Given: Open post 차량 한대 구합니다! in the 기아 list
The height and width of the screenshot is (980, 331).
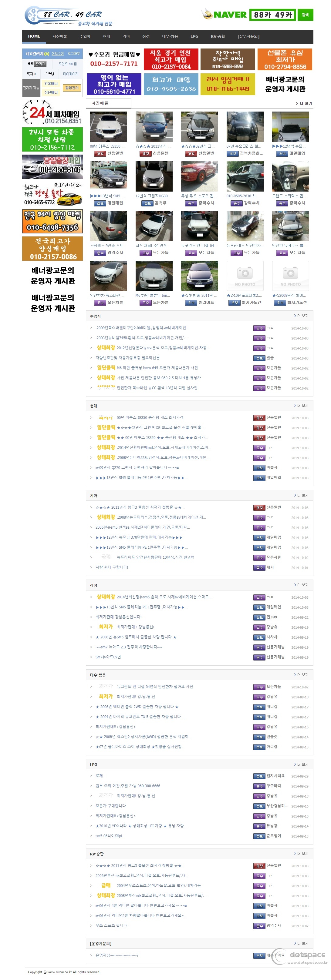Looking at the screenshot, I should click(112, 567).
